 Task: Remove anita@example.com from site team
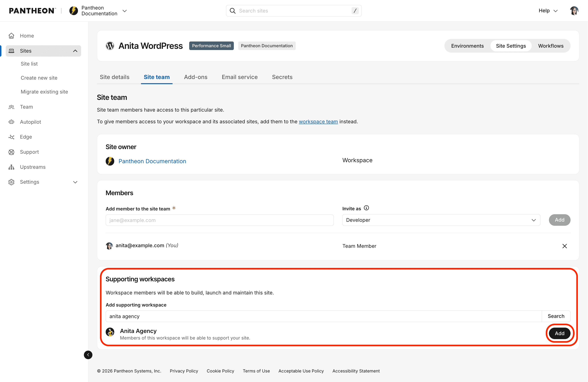click(x=565, y=246)
